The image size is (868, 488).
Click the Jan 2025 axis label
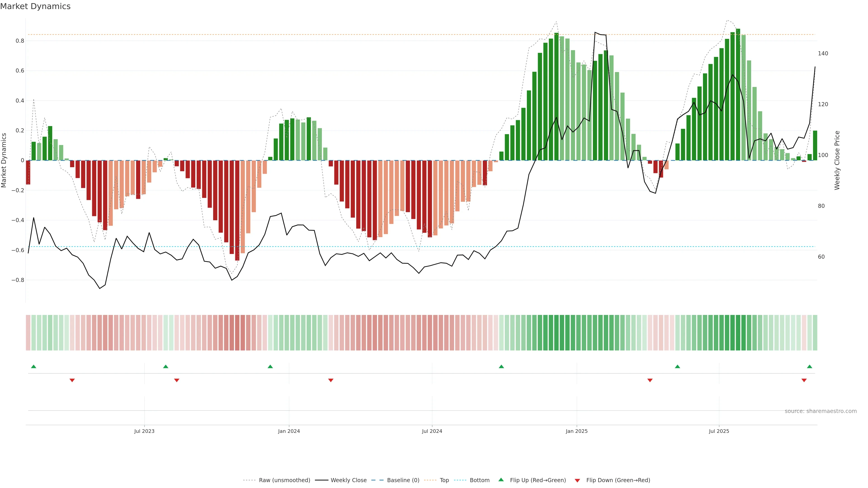click(x=577, y=431)
